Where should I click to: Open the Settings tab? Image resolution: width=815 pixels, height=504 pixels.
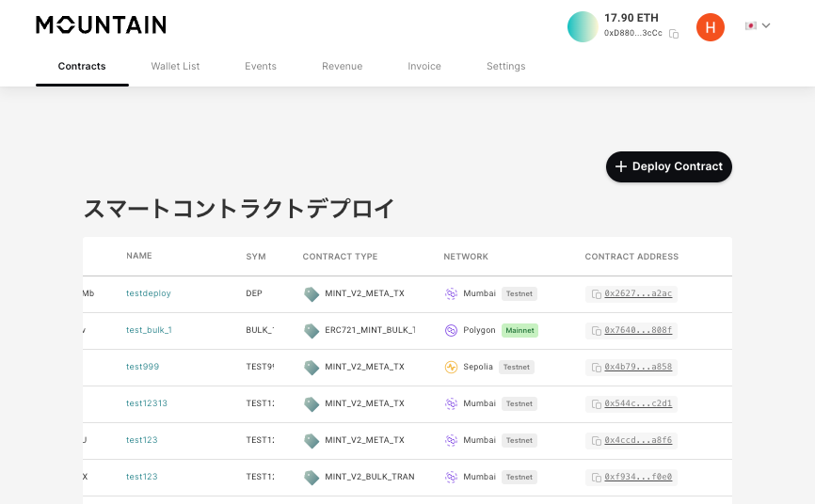[505, 67]
